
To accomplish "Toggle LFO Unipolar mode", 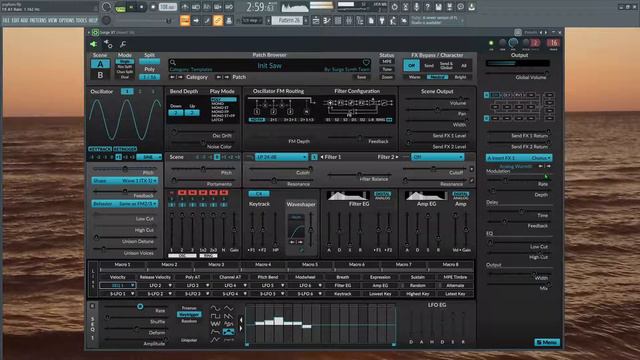I will click(x=189, y=340).
